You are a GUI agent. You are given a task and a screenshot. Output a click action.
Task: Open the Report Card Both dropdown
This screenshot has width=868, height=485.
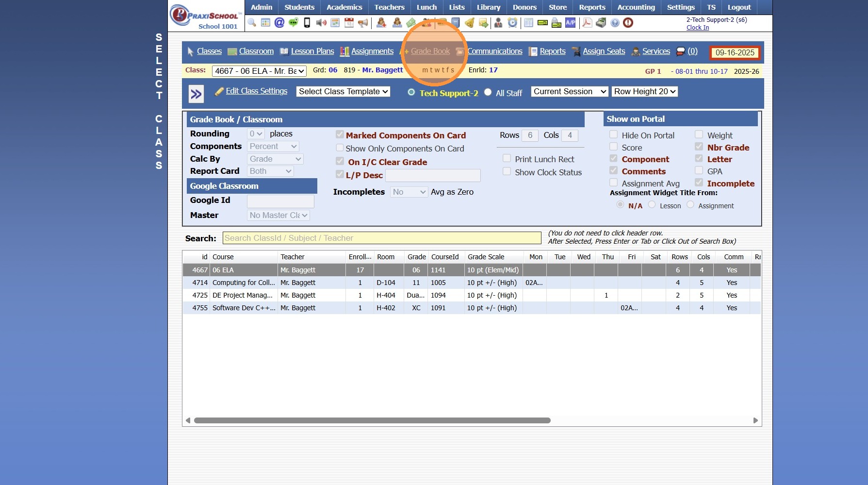pos(270,171)
